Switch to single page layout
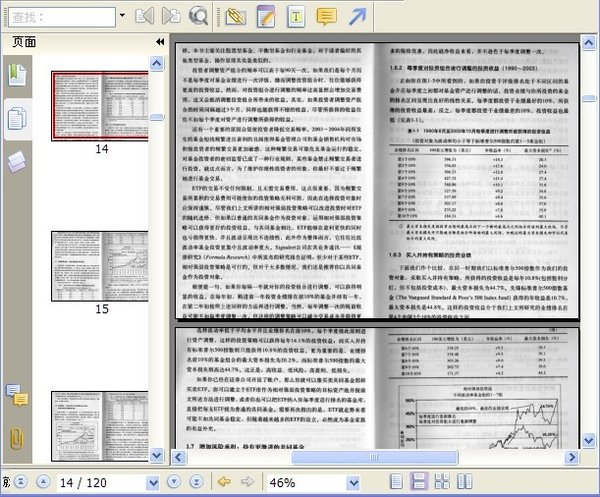 pyautogui.click(x=396, y=481)
